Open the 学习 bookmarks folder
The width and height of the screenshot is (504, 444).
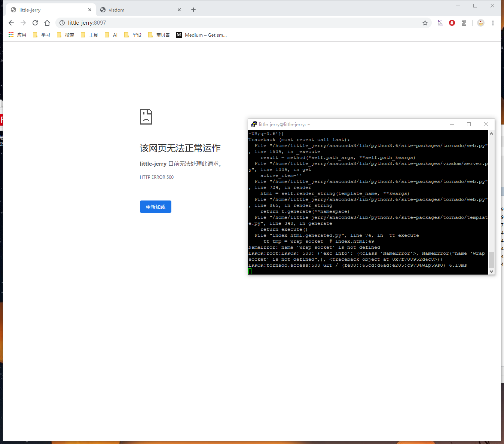(42, 35)
